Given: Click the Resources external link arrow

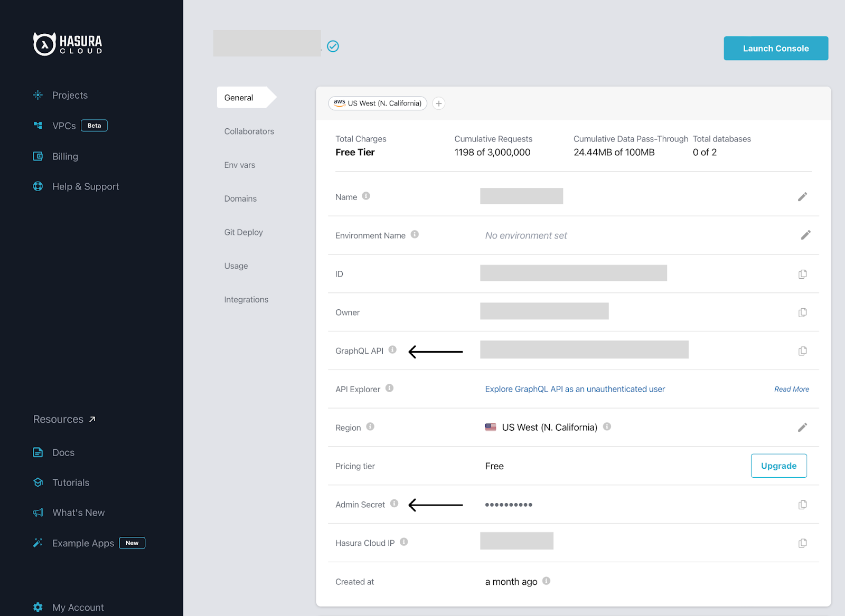Looking at the screenshot, I should 92,419.
